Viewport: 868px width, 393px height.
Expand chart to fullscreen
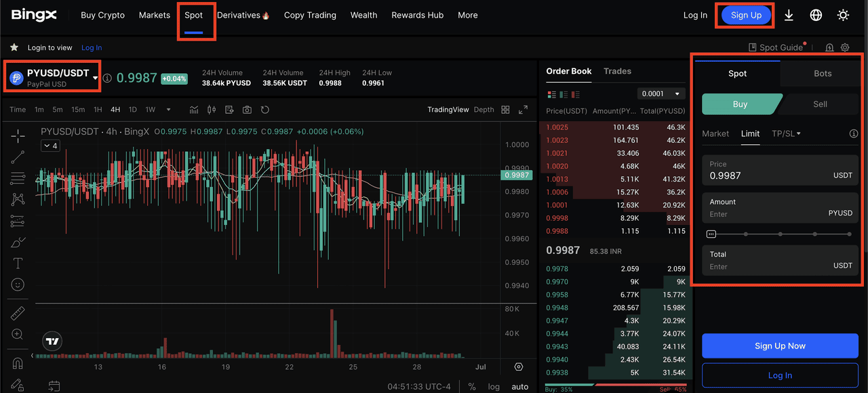(x=523, y=110)
